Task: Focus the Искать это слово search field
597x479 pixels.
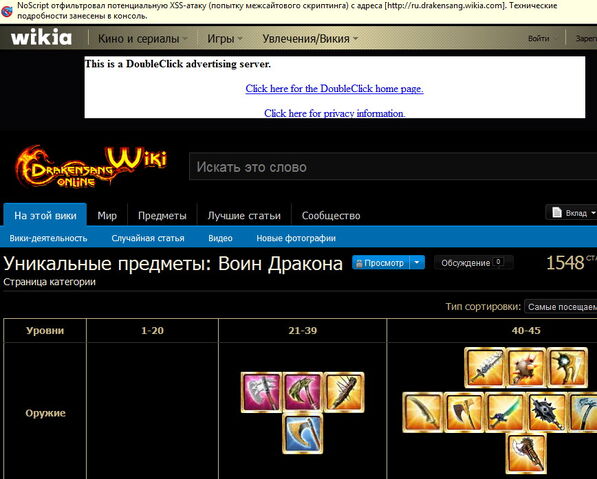Action: tap(393, 167)
